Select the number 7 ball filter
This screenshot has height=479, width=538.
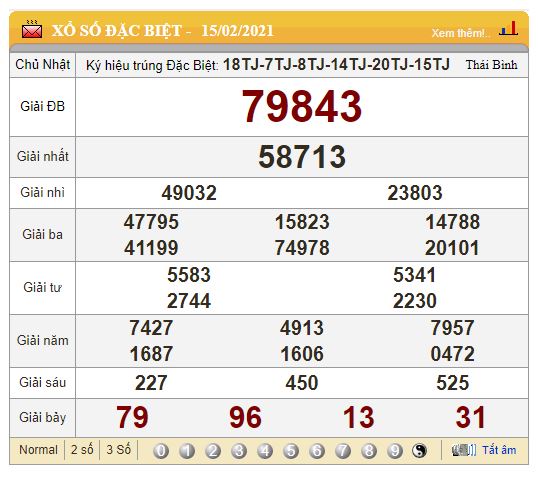(343, 451)
